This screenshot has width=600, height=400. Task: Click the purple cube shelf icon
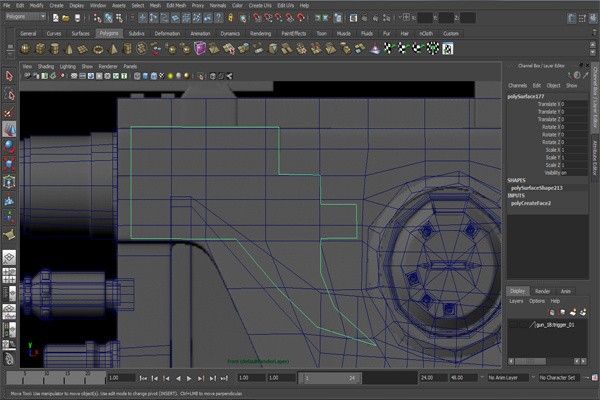point(200,49)
